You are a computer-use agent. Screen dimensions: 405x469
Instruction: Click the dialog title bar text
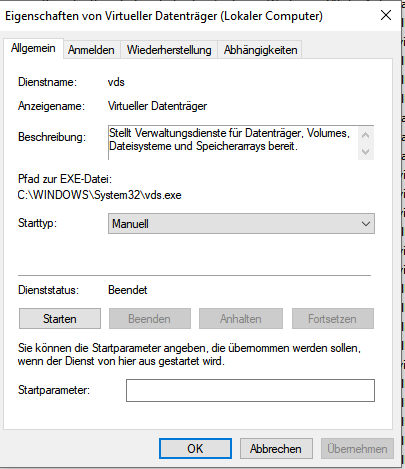(164, 16)
